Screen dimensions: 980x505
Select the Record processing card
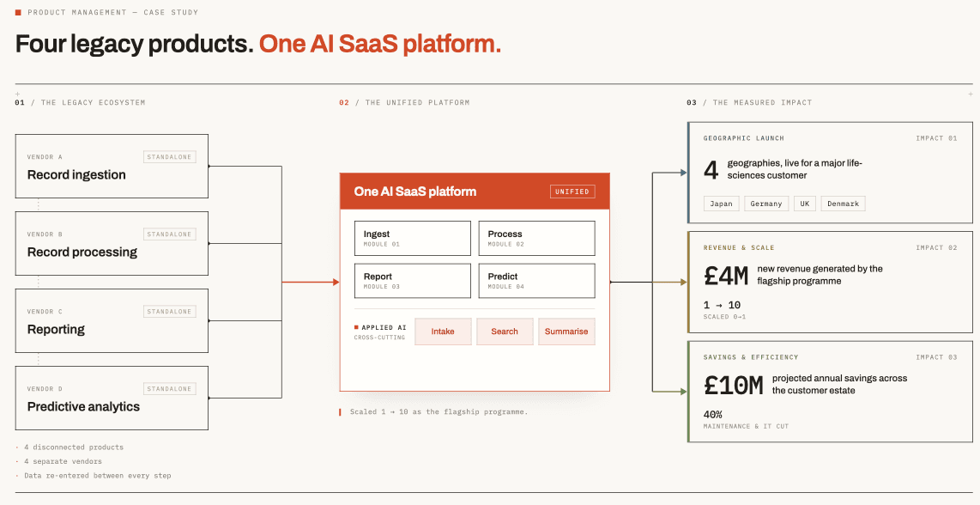coord(112,243)
